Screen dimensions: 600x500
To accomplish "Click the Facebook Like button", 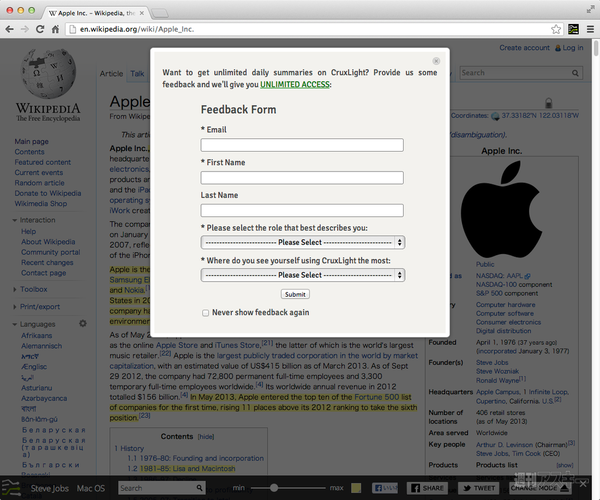I will click(x=385, y=488).
